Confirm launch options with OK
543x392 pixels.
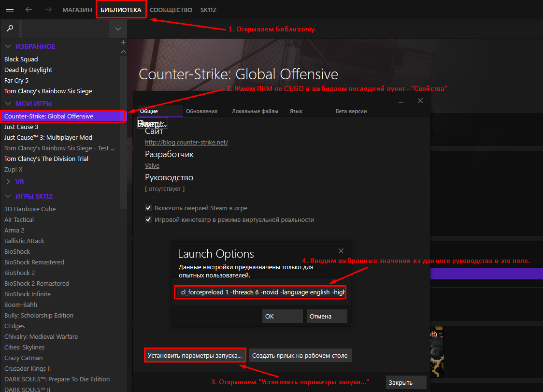[x=282, y=316]
